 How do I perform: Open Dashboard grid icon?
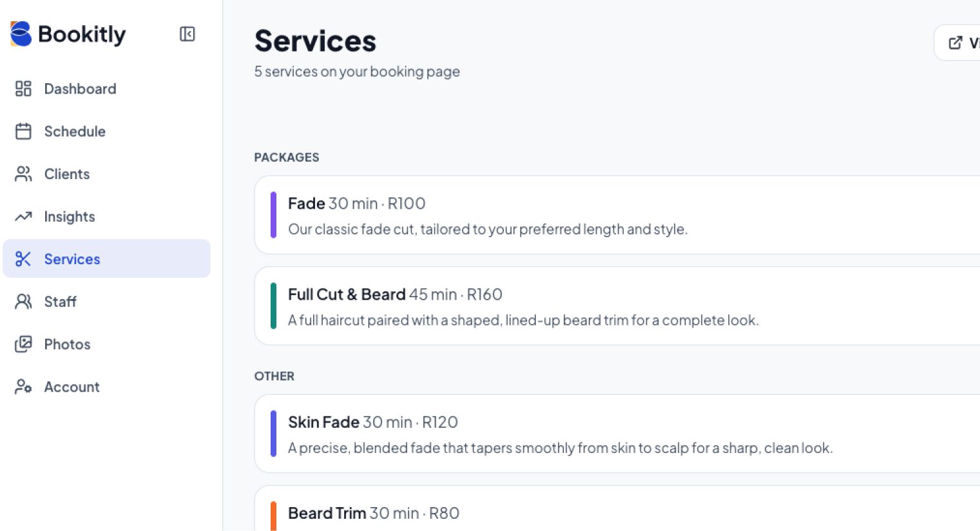[x=23, y=89]
